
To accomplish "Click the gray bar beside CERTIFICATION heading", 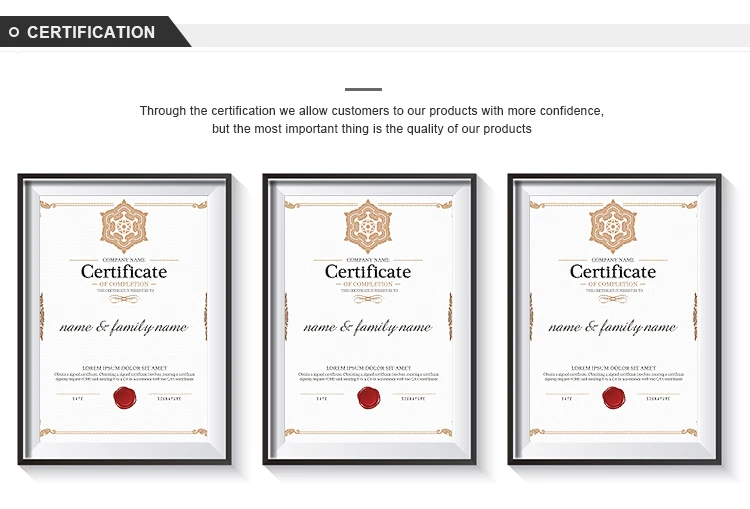I will (469, 35).
